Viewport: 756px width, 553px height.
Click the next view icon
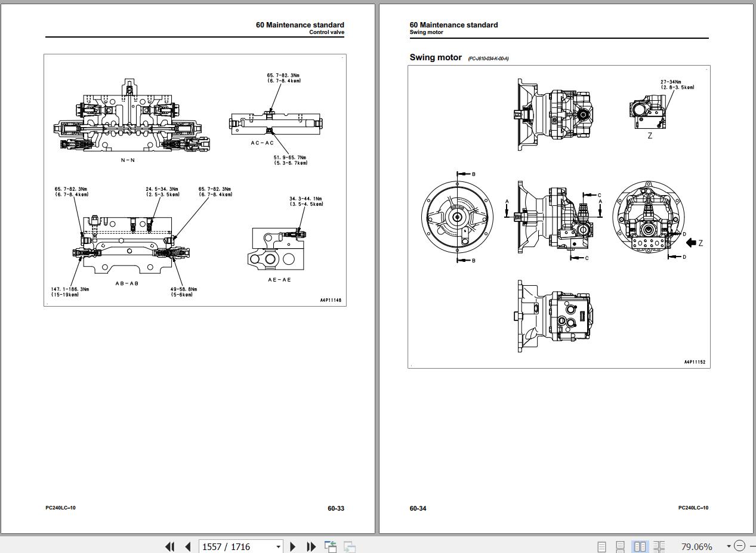(350, 546)
